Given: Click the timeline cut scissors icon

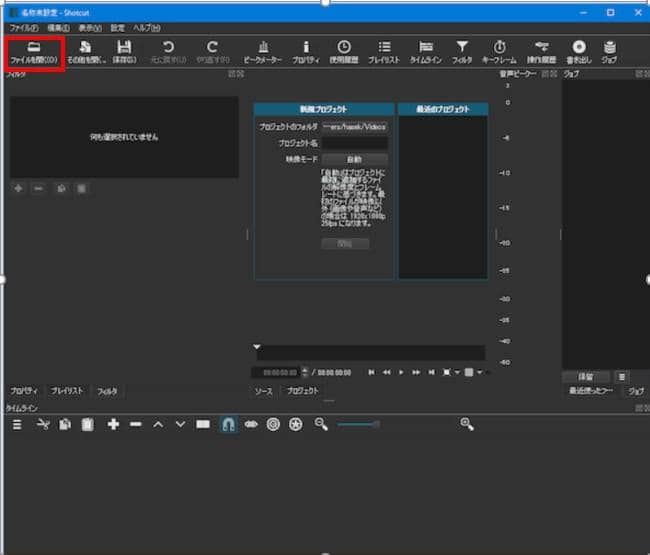Looking at the screenshot, I should [x=43, y=424].
